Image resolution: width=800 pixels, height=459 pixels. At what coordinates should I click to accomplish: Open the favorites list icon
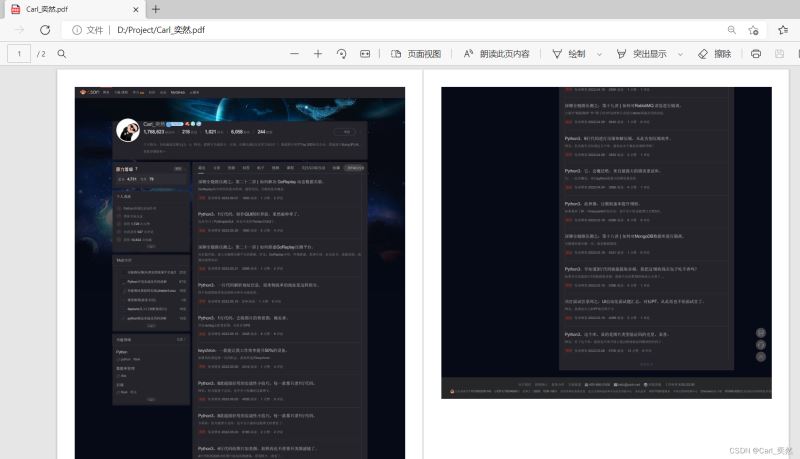point(783,30)
